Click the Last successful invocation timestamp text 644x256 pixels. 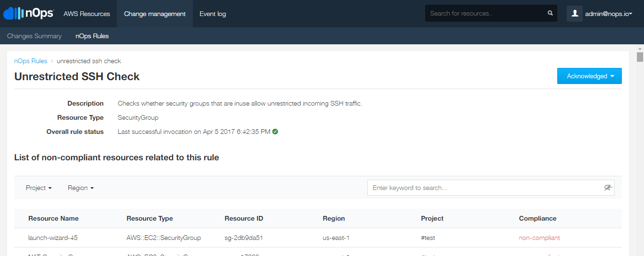(x=194, y=132)
